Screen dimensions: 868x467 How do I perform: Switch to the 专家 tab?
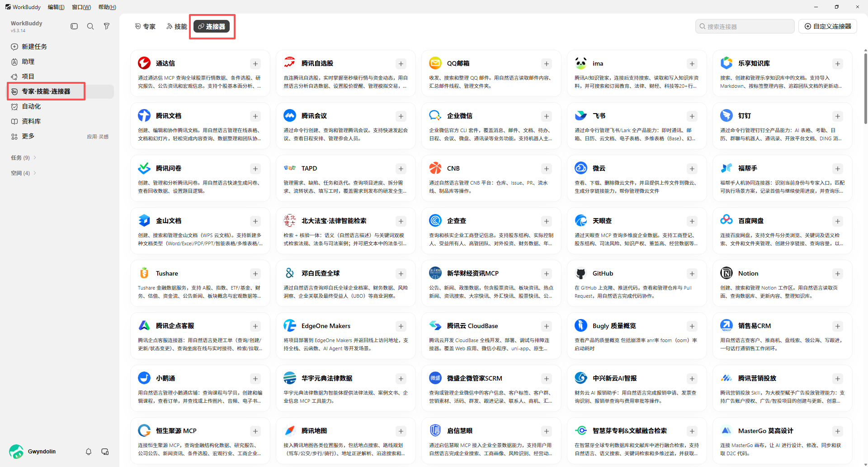point(145,27)
